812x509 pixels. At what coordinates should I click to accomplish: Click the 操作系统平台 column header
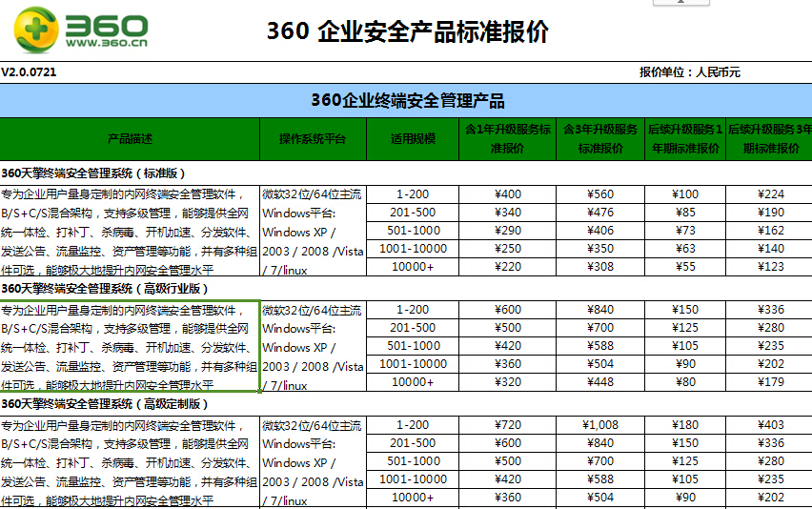313,138
